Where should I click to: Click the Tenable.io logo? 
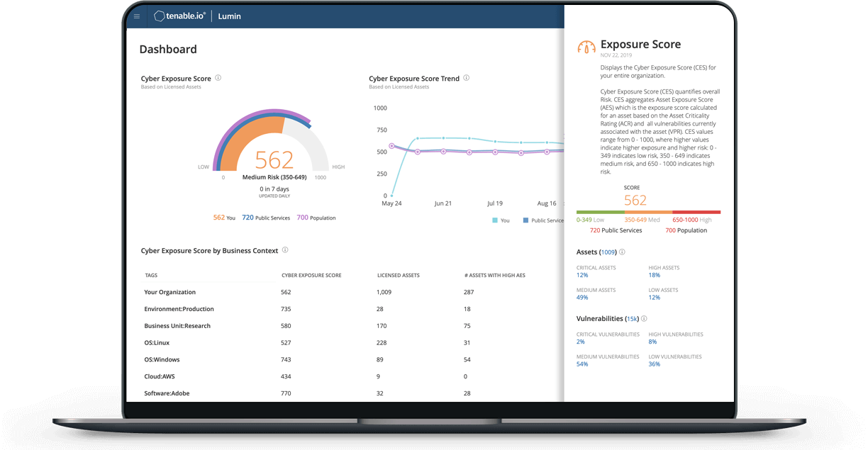coord(180,16)
